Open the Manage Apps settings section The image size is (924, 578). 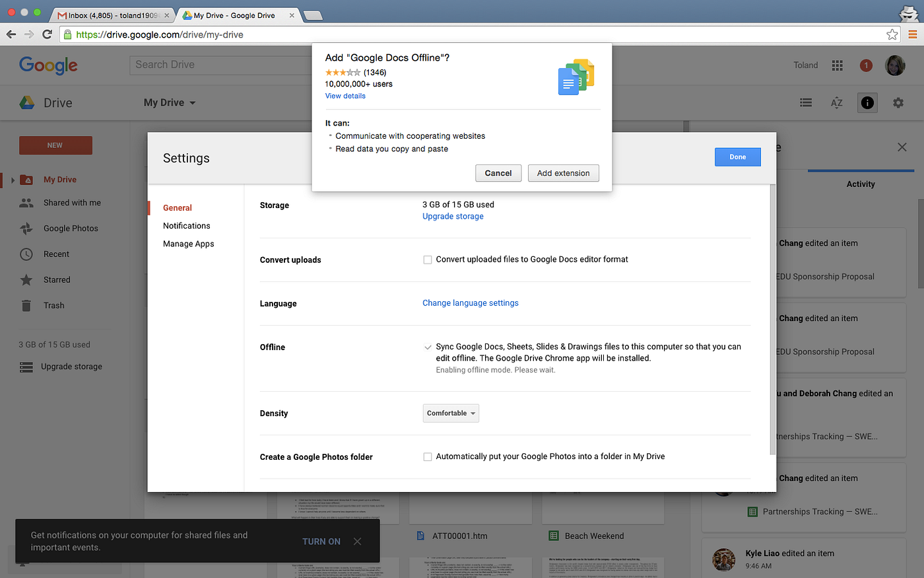point(189,243)
